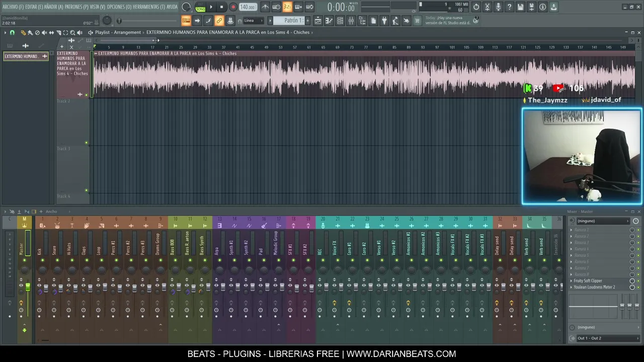The height and width of the screenshot is (362, 644).
Task: Open HERRAMIENTAS menu
Action: coord(148,7)
